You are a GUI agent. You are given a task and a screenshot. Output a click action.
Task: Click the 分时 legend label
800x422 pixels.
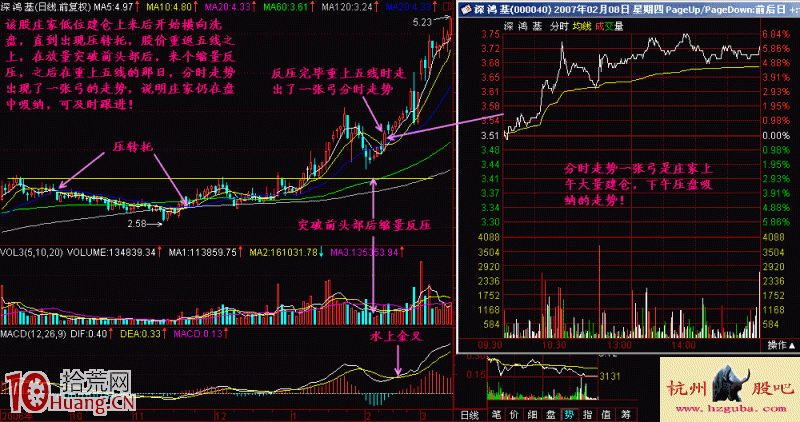[x=559, y=26]
